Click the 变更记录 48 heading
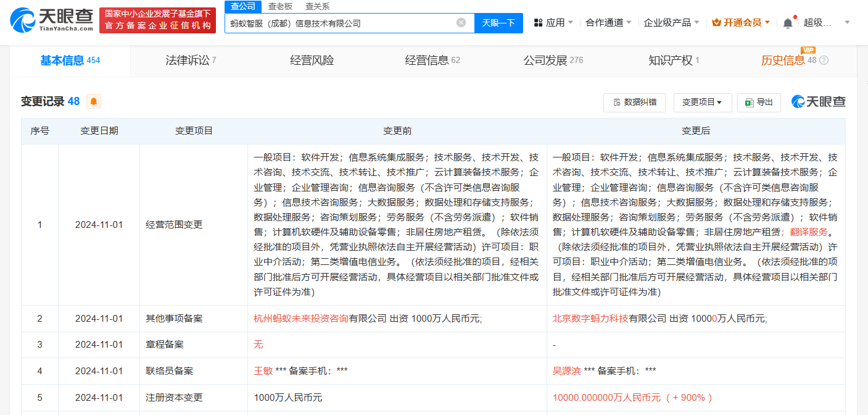This screenshot has height=415, width=868. 51,101
